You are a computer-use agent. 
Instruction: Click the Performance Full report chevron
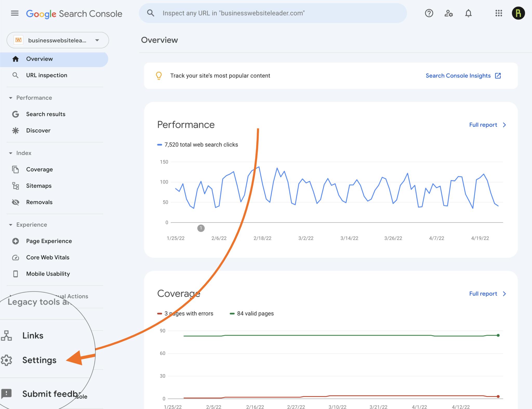point(504,125)
